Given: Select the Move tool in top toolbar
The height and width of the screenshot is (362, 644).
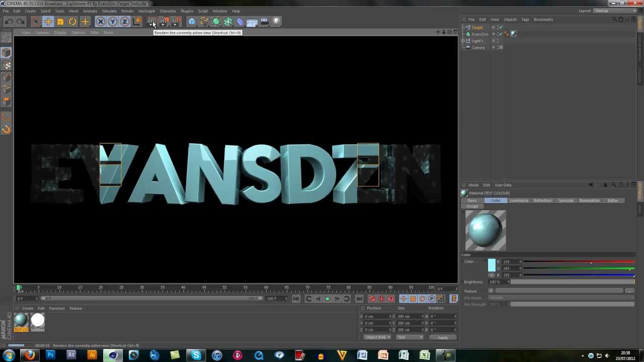Looking at the screenshot, I should (48, 22).
